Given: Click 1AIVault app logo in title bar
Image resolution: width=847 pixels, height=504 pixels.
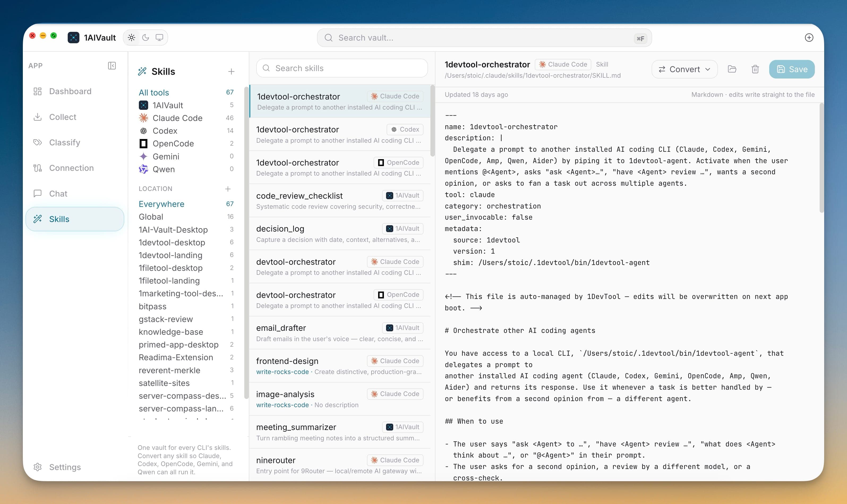Looking at the screenshot, I should click(x=74, y=37).
